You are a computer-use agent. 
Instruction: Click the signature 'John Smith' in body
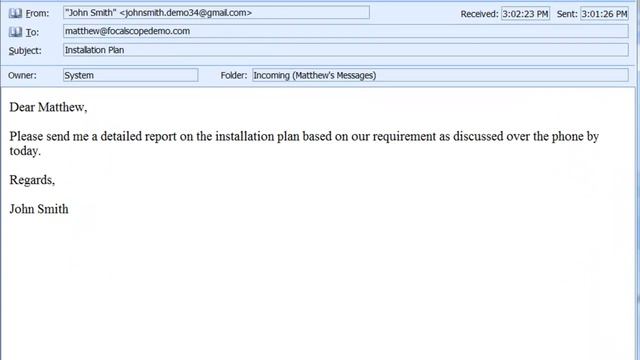click(39, 209)
